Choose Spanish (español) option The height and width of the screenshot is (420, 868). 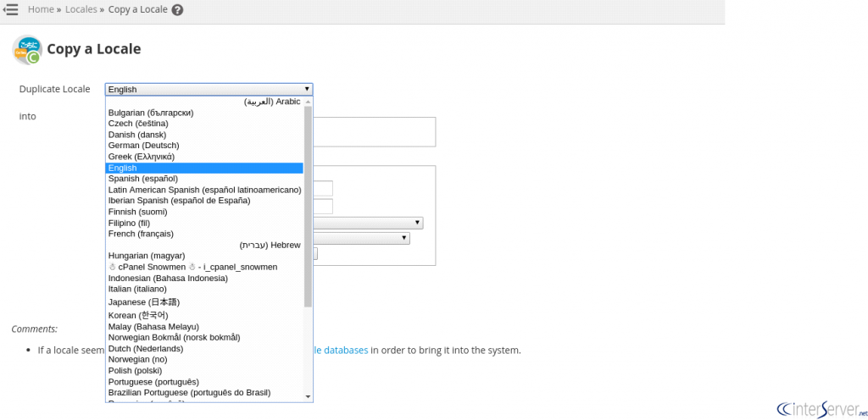point(204,179)
